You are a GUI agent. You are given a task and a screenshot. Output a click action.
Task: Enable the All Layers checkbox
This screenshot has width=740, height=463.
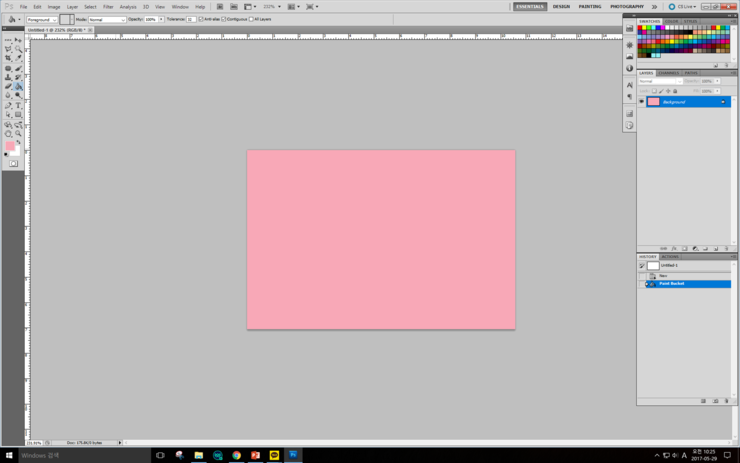coord(252,19)
